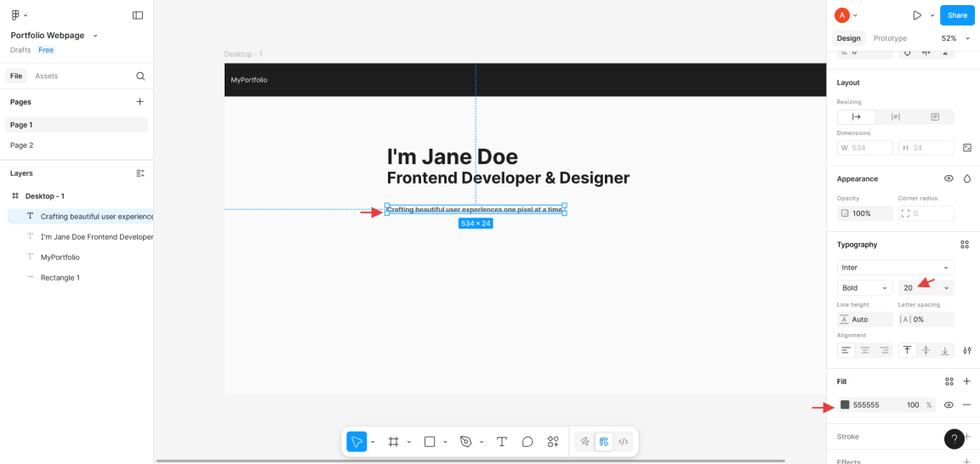Select the Rectangle shape tool

coord(430,442)
